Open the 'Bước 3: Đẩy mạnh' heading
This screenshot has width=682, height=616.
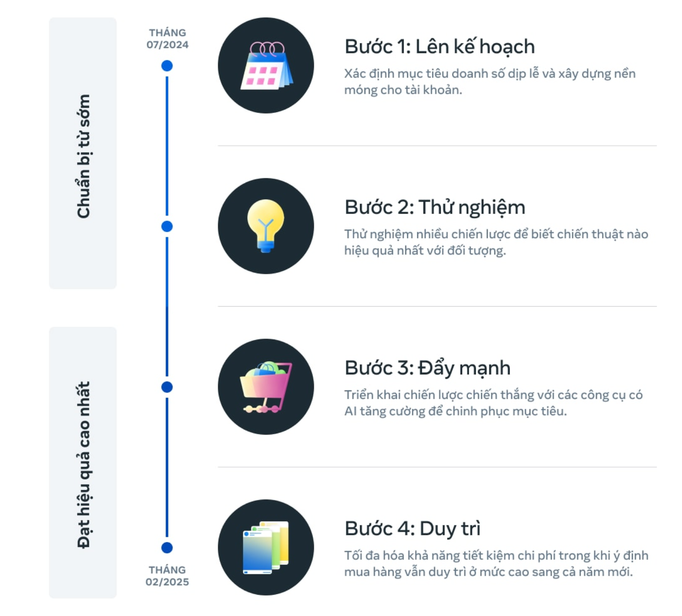pos(427,368)
